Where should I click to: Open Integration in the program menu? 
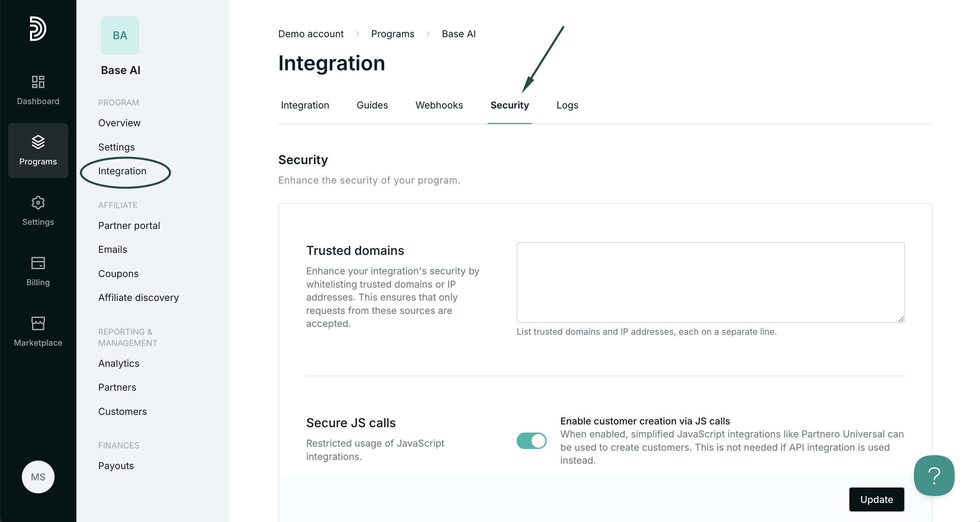pyautogui.click(x=122, y=171)
